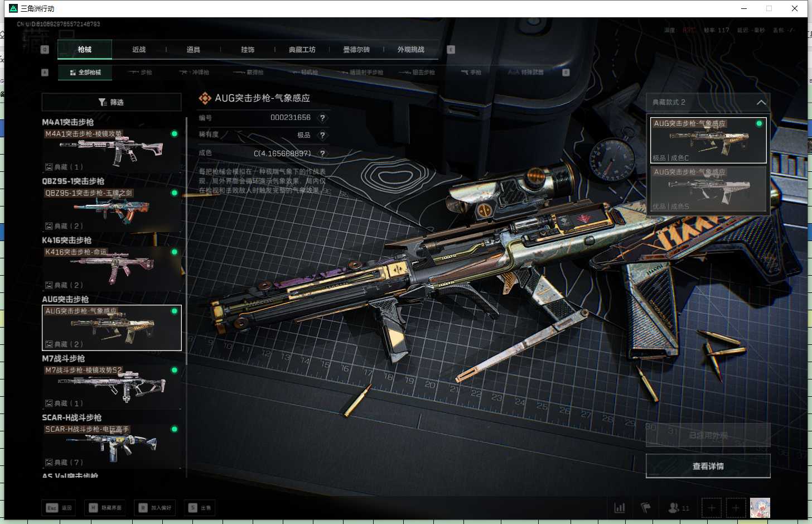The width and height of the screenshot is (812, 524).
Task: Toggle green indicator on QBZ95-1 skin
Action: (175, 193)
